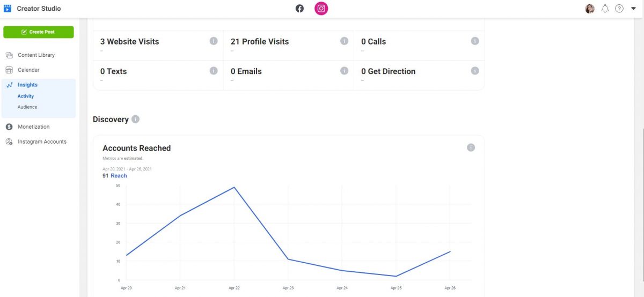Expand the account dropdown arrow
The height and width of the screenshot is (297, 644).
pos(633,9)
